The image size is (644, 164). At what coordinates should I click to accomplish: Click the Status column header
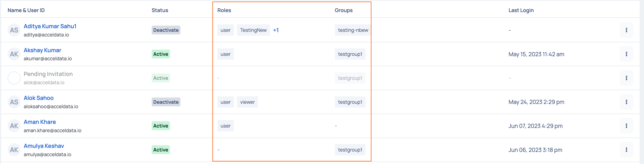tap(160, 10)
